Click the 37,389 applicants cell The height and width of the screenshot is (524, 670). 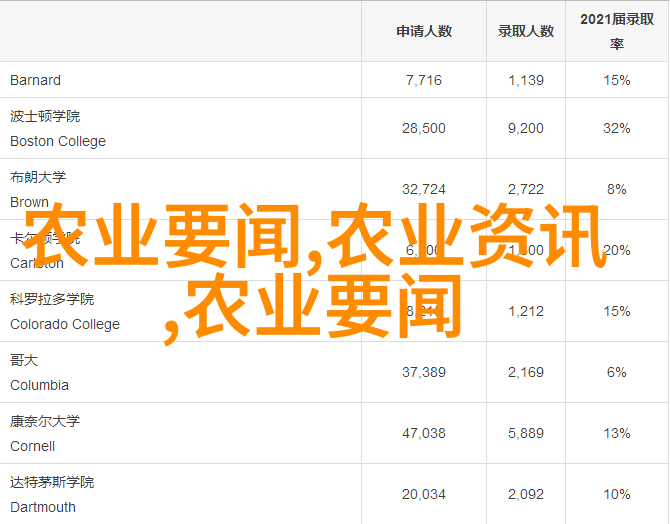(424, 372)
